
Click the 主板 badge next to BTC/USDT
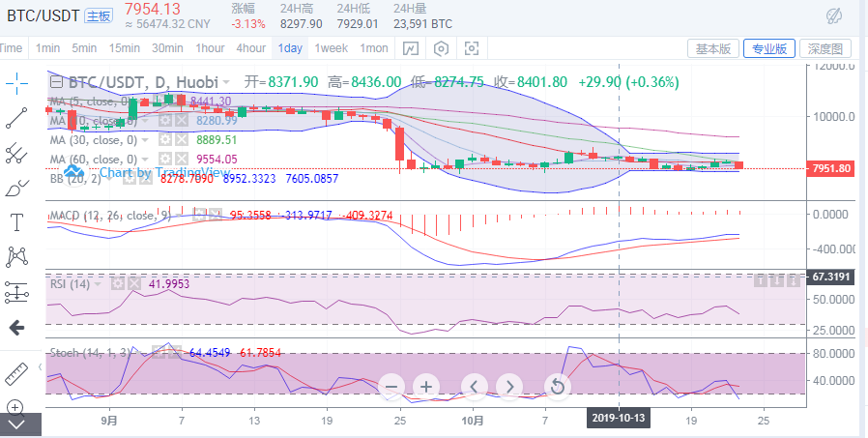point(99,15)
